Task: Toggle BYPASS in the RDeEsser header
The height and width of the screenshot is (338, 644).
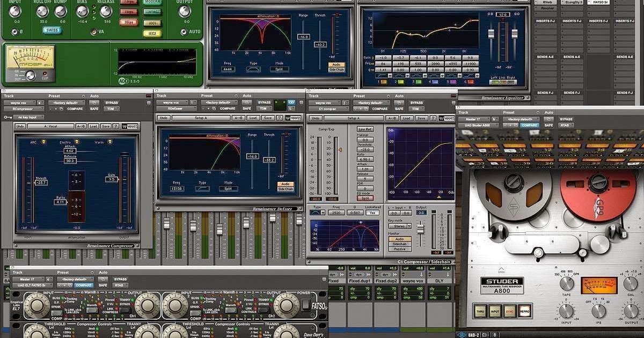Action: click(264, 102)
